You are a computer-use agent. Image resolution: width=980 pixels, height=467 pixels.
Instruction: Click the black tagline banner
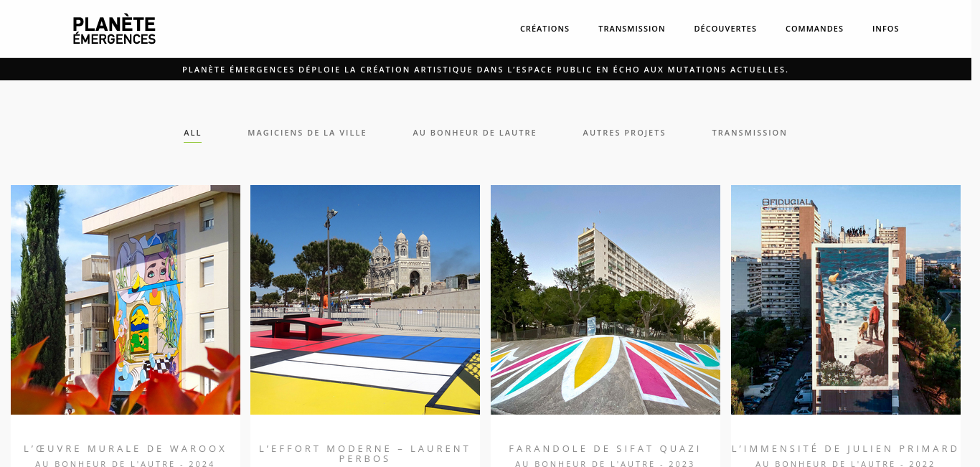coord(486,70)
